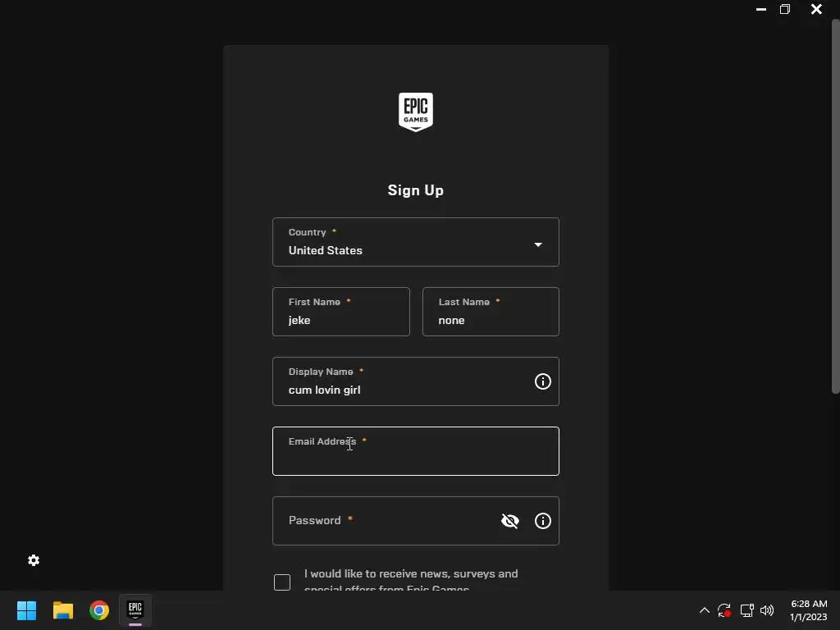Open the sync status tray icon
The image size is (840, 630).
tap(724, 610)
